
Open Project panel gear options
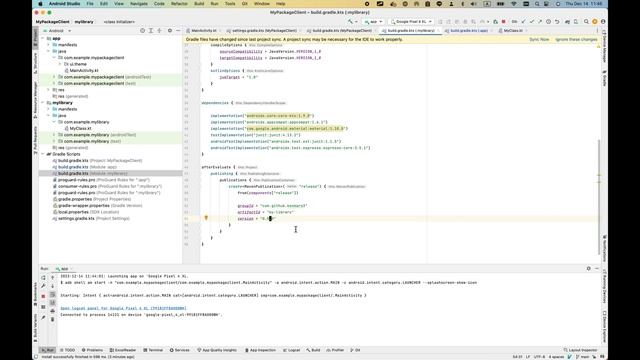click(170, 31)
